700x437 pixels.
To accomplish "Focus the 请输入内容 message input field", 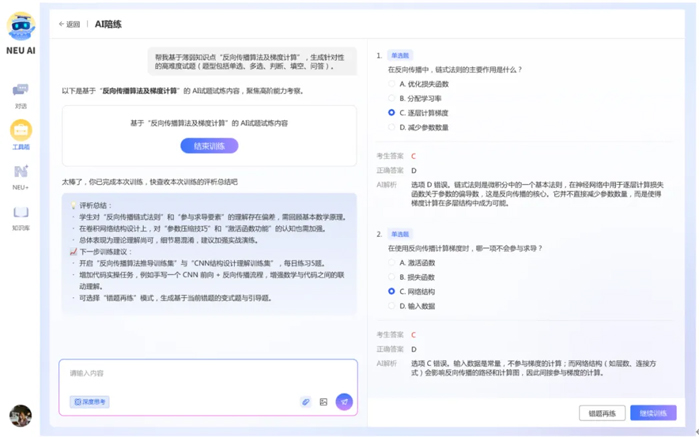I will pyautogui.click(x=207, y=374).
